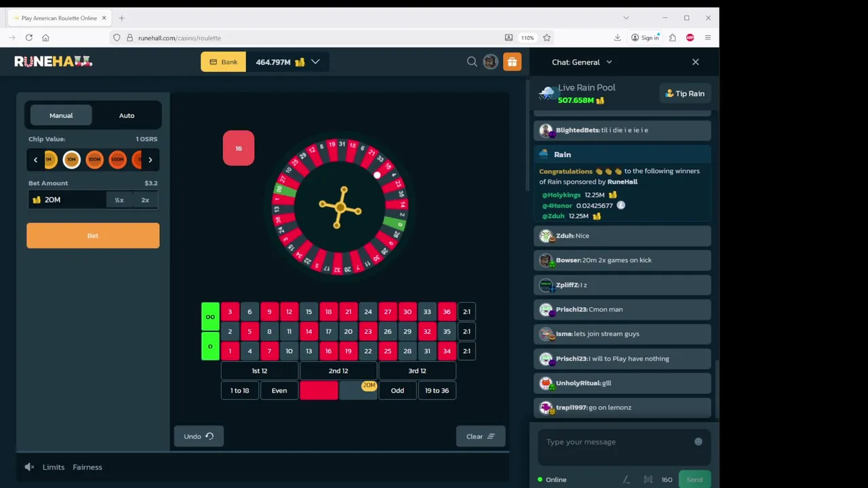Open browser downloads icon
868x488 pixels.
[617, 38]
